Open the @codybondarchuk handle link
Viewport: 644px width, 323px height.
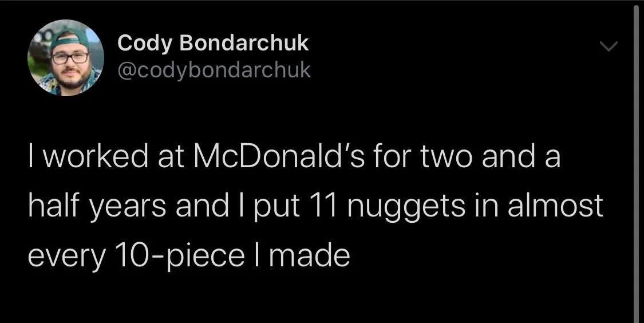pos(214,70)
